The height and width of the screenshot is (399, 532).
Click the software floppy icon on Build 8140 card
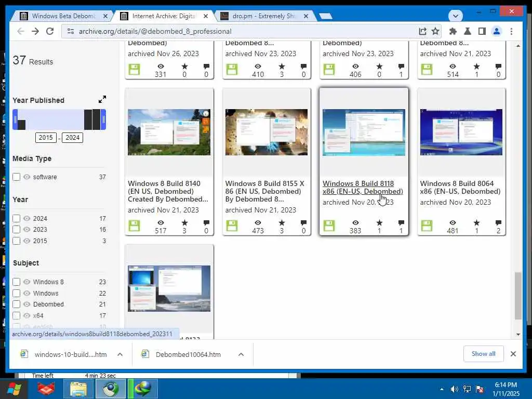135,225
